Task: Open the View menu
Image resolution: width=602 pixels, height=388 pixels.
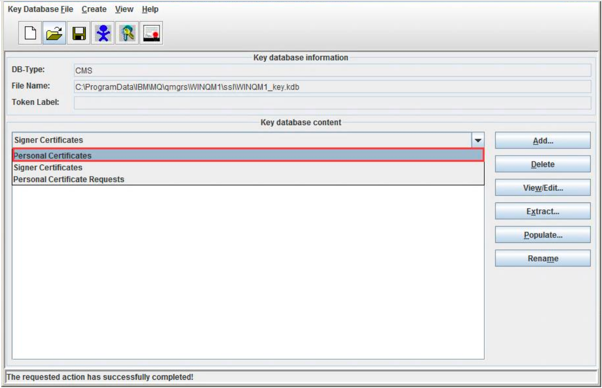Action: click(124, 9)
